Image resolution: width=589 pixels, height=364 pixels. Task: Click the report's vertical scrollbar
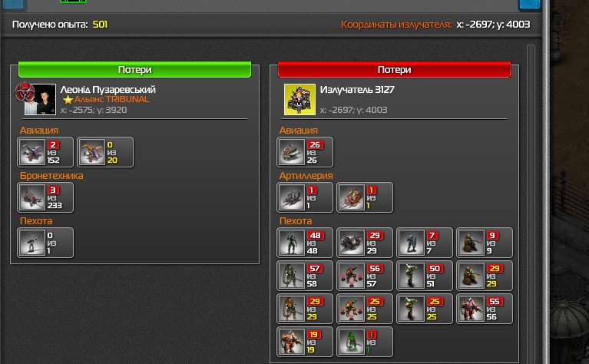(531, 203)
